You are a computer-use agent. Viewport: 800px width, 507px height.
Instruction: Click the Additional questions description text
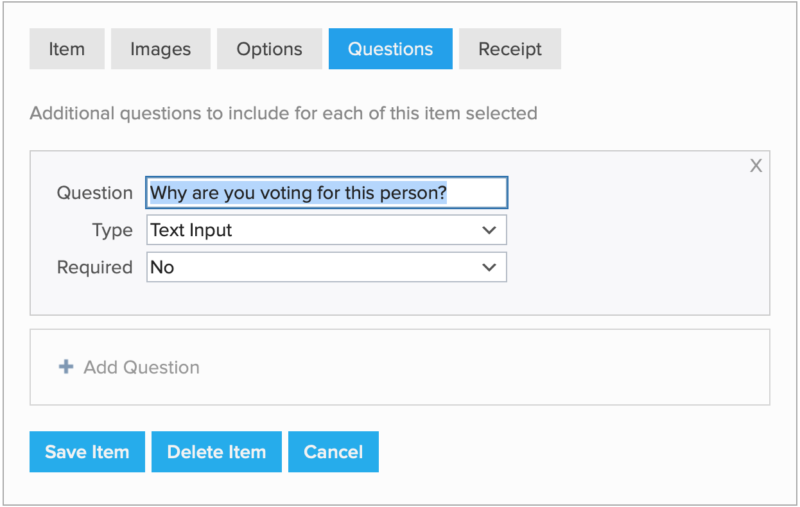pos(283,113)
